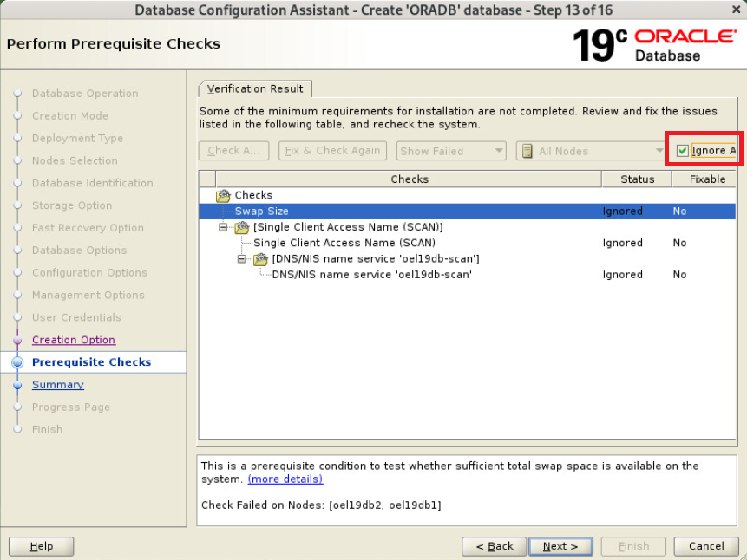Click the Storage Option step label
The width and height of the screenshot is (747, 560).
(72, 205)
